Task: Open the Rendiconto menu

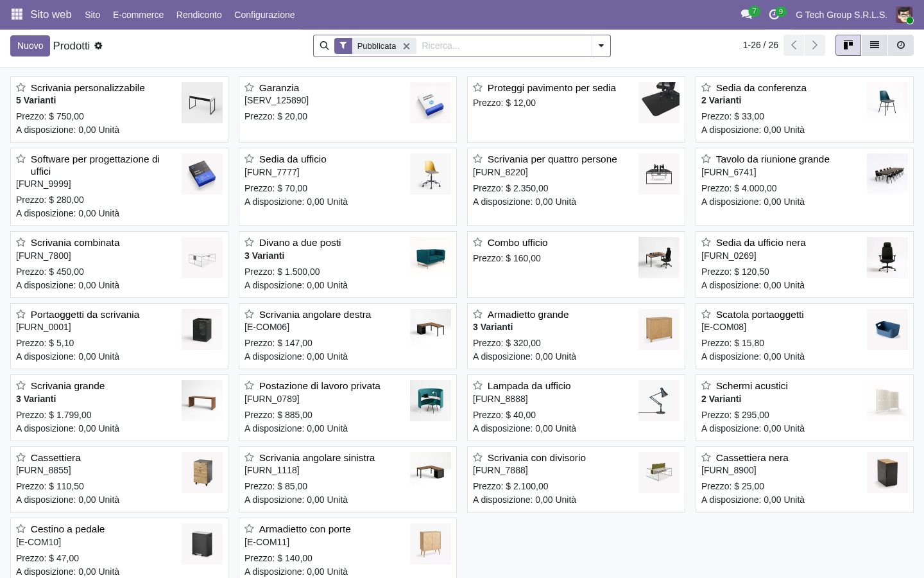Action: (x=199, y=15)
